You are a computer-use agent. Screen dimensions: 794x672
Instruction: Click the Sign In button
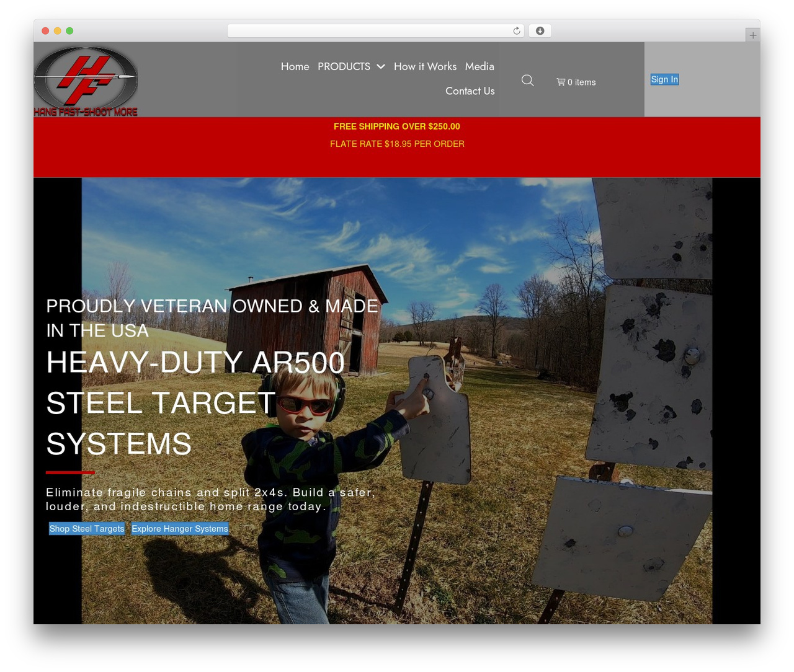coord(664,79)
